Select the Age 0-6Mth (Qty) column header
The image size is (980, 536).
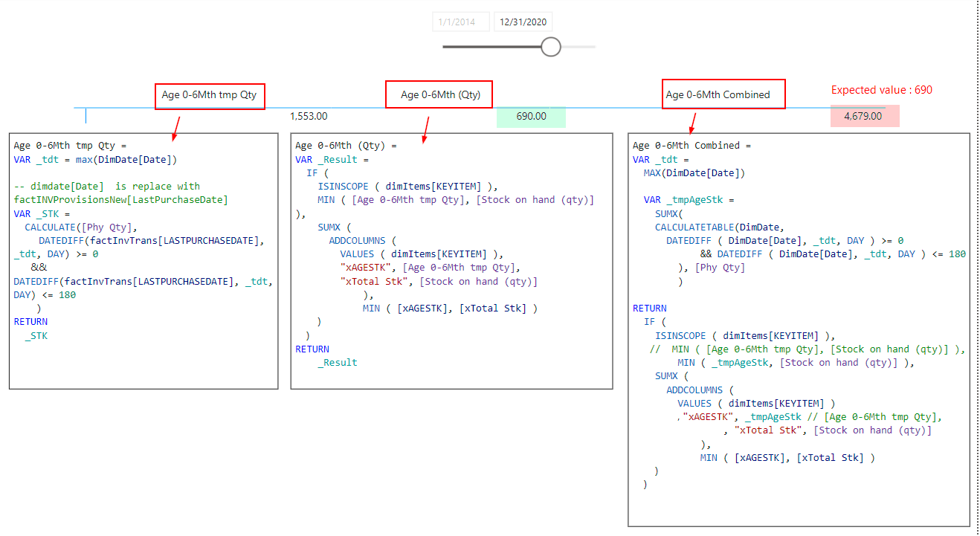point(439,94)
